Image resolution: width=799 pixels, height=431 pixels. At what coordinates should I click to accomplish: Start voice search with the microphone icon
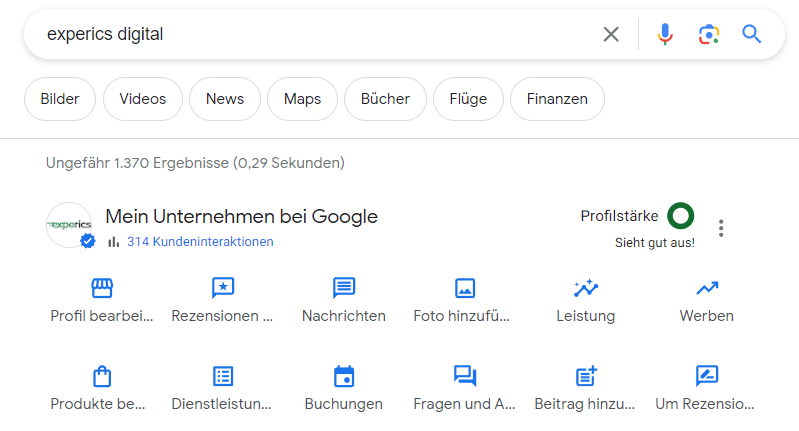tap(664, 34)
